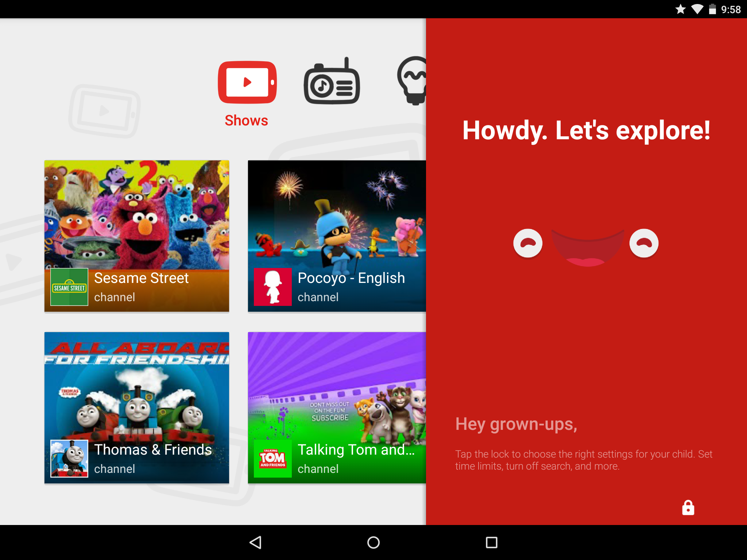Select the Shows tab label
Screen dimensions: 747x560
pos(246,121)
